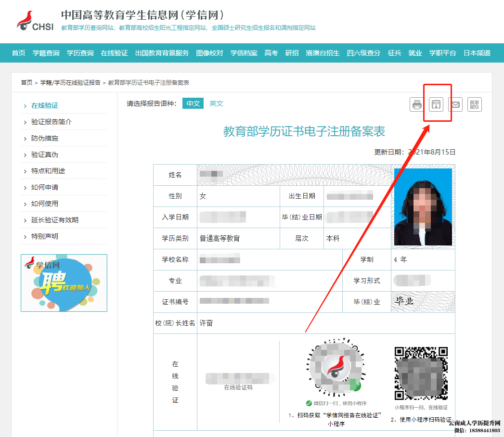The height and width of the screenshot is (437, 504).
Task: Switch the report language to 英文
Action: (216, 103)
